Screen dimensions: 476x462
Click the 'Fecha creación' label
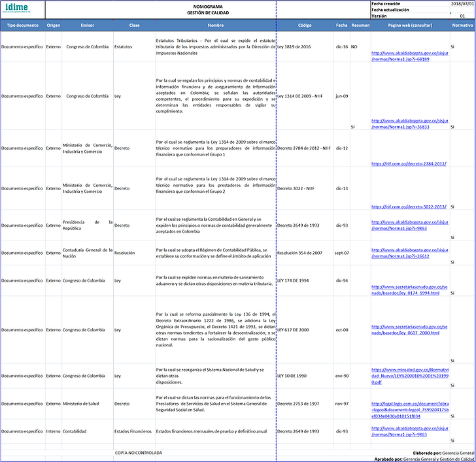tap(386, 4)
